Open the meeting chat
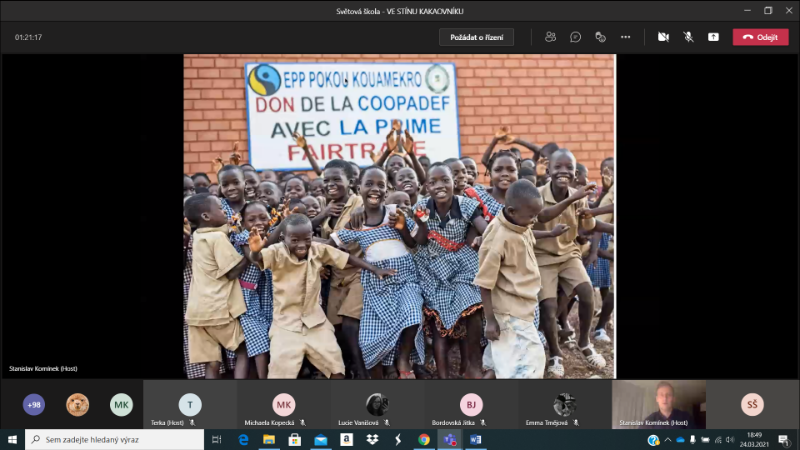This screenshot has width=800, height=450. (575, 37)
